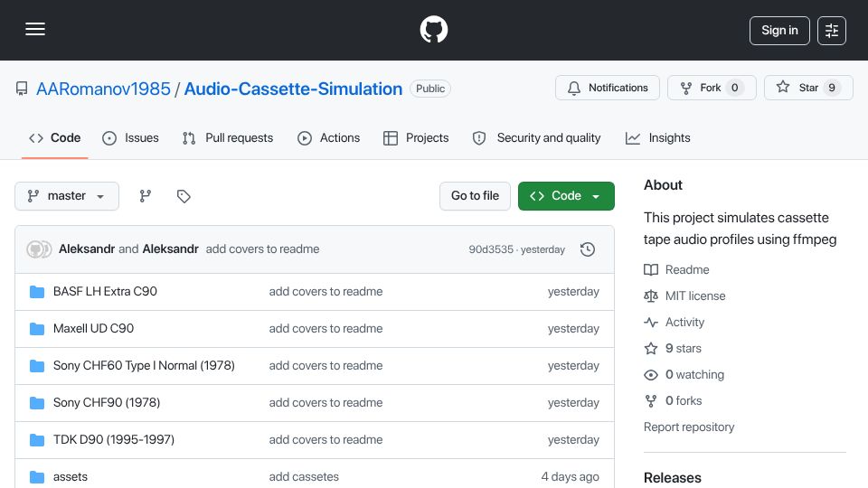The image size is (868, 488).
Task: Click first Aleksandr author name
Action: tap(87, 249)
